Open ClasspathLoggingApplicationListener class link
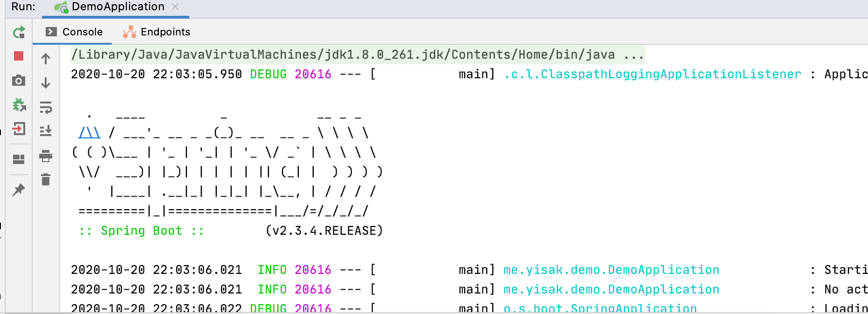Viewport: 868px width, 314px height. point(653,74)
